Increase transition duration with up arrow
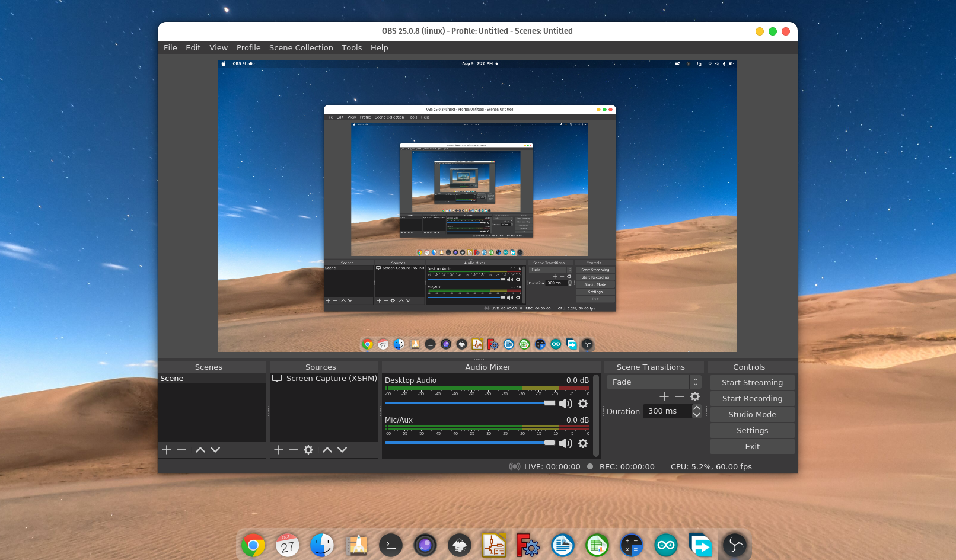956x560 pixels. click(x=697, y=408)
